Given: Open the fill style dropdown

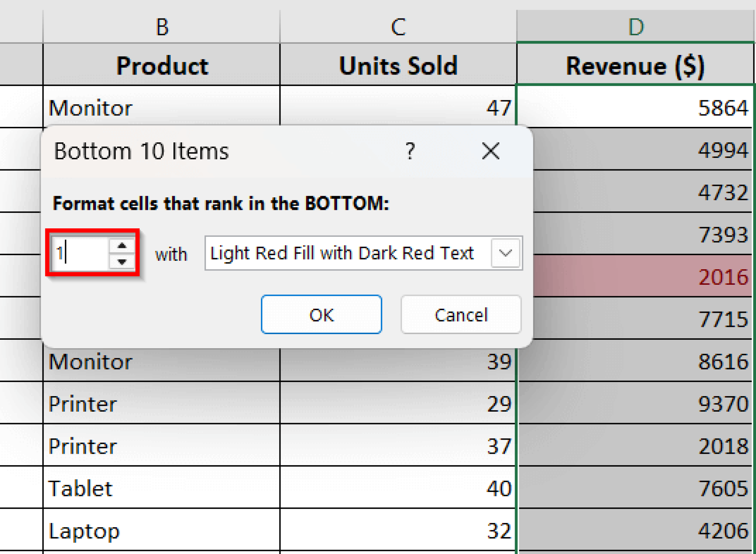Looking at the screenshot, I should pos(505,253).
